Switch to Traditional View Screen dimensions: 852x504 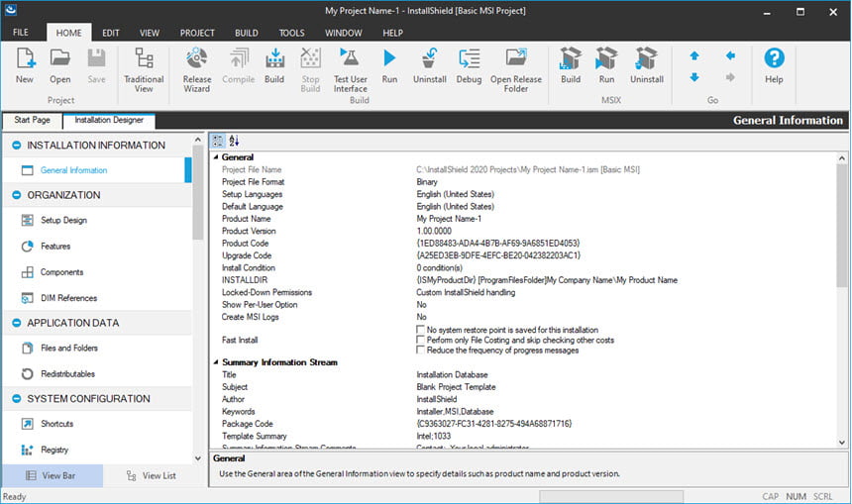(x=144, y=69)
